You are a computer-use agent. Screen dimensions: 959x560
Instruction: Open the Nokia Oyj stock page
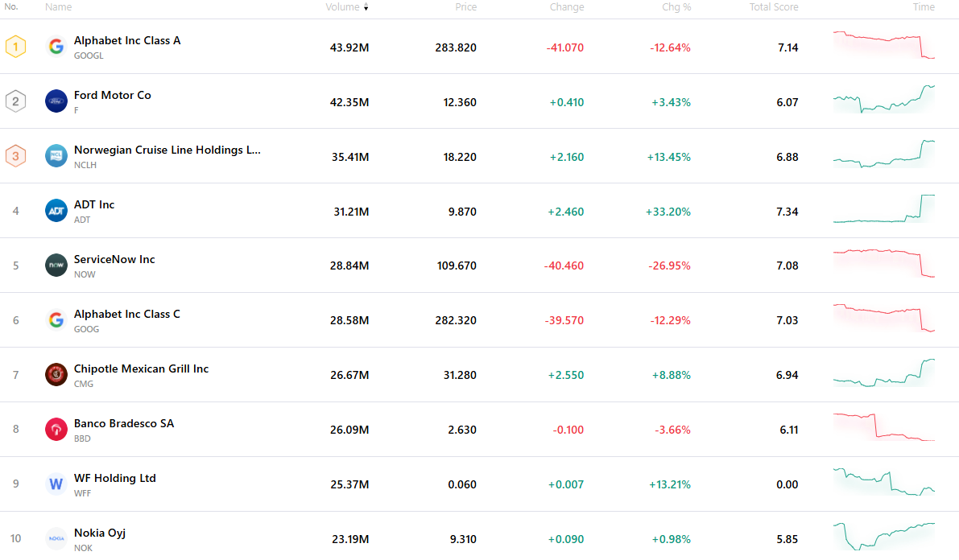tap(100, 533)
